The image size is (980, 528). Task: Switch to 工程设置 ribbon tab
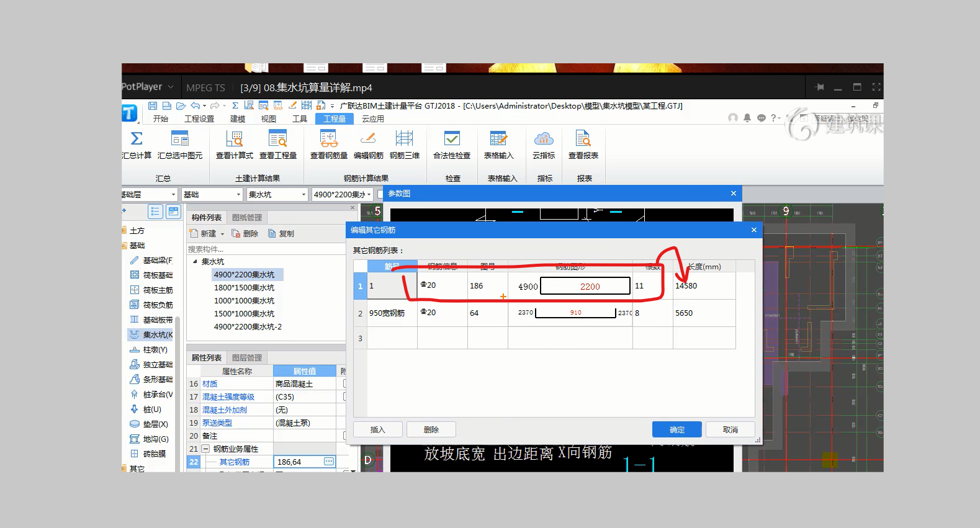click(x=199, y=119)
